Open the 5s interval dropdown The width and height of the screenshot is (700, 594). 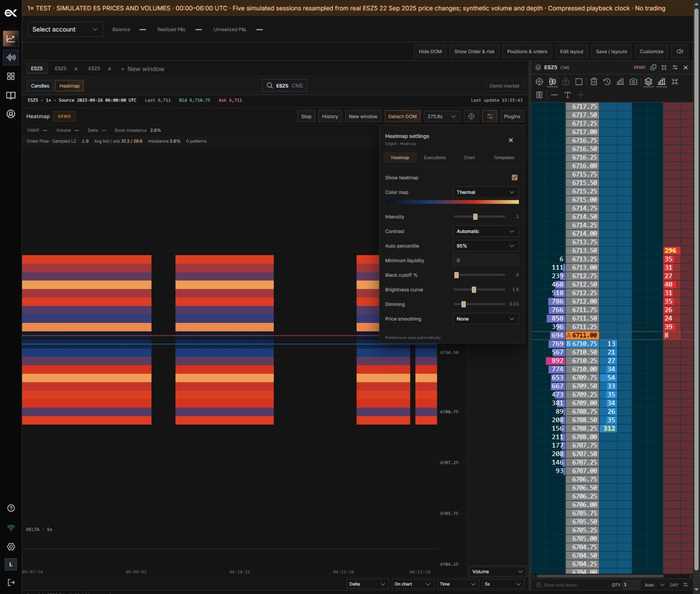pos(503,584)
